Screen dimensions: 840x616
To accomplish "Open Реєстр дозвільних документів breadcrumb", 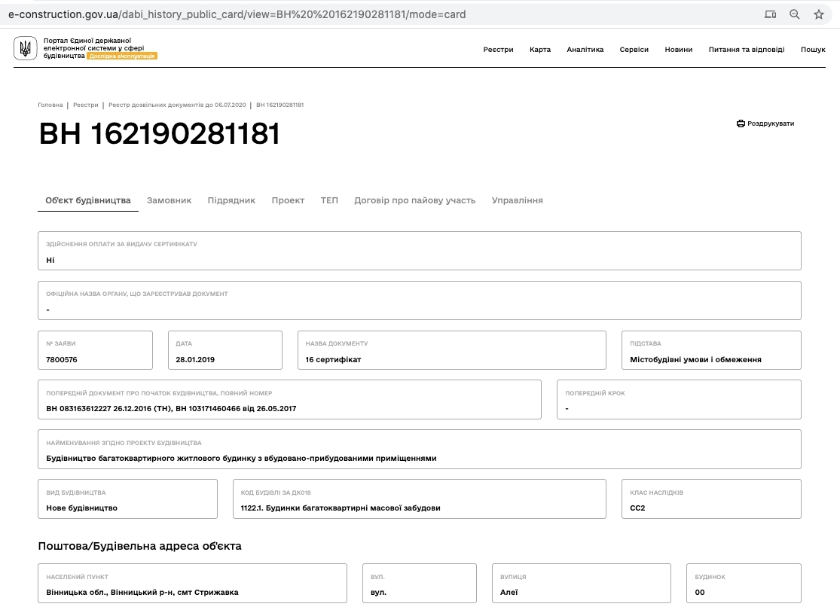I will point(177,105).
